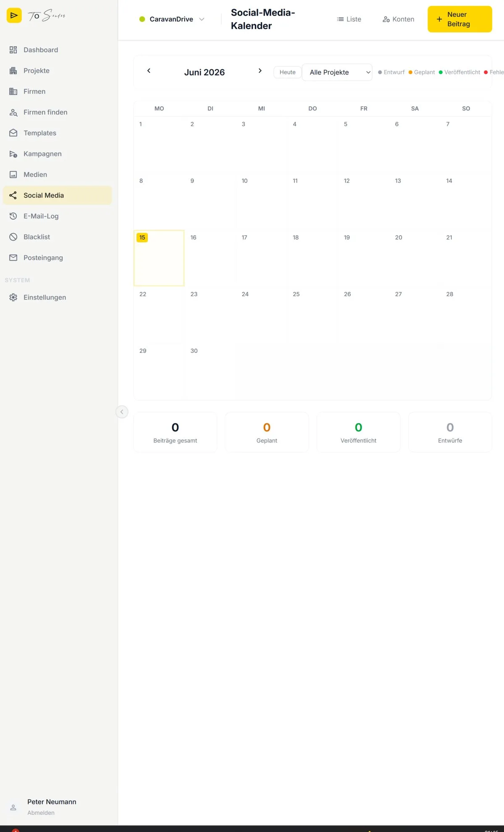This screenshot has height=832, width=504.
Task: Select calendar day 10
Action: point(261,201)
